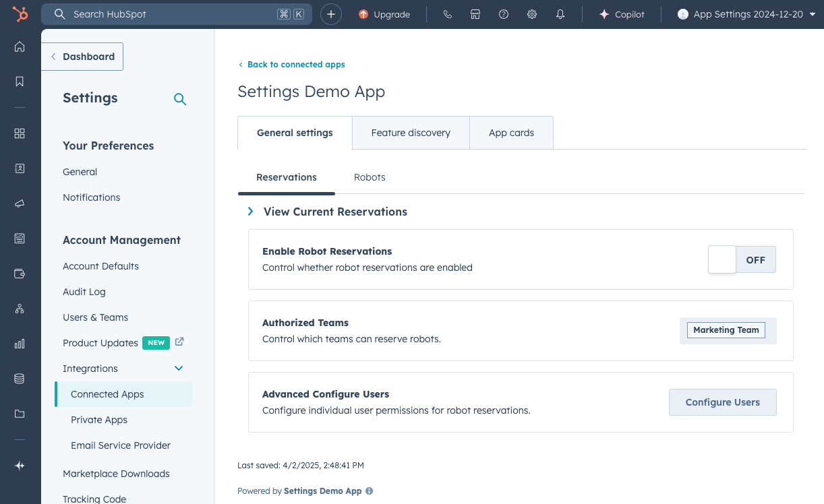The width and height of the screenshot is (824, 504).
Task: Open General under Your Preferences
Action: pos(80,172)
